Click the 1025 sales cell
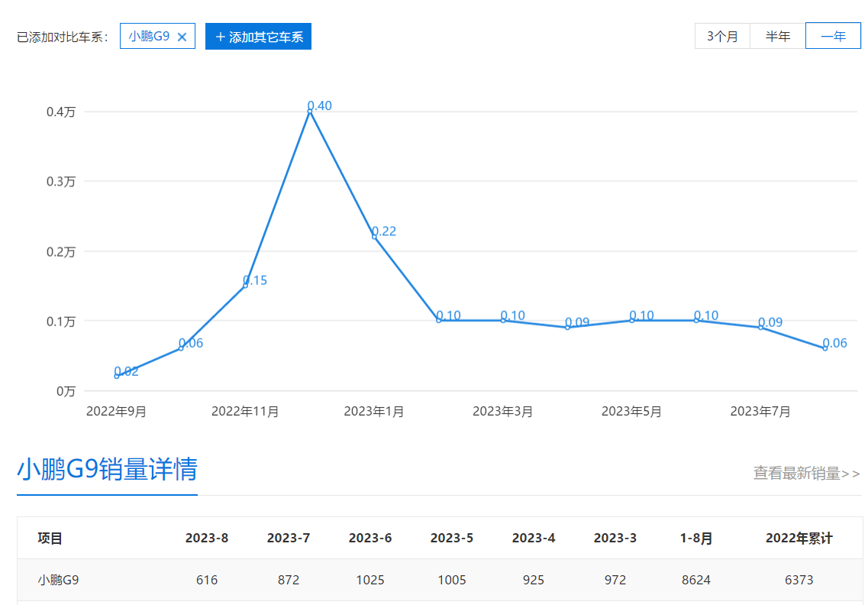The height and width of the screenshot is (605, 868). 370,580
